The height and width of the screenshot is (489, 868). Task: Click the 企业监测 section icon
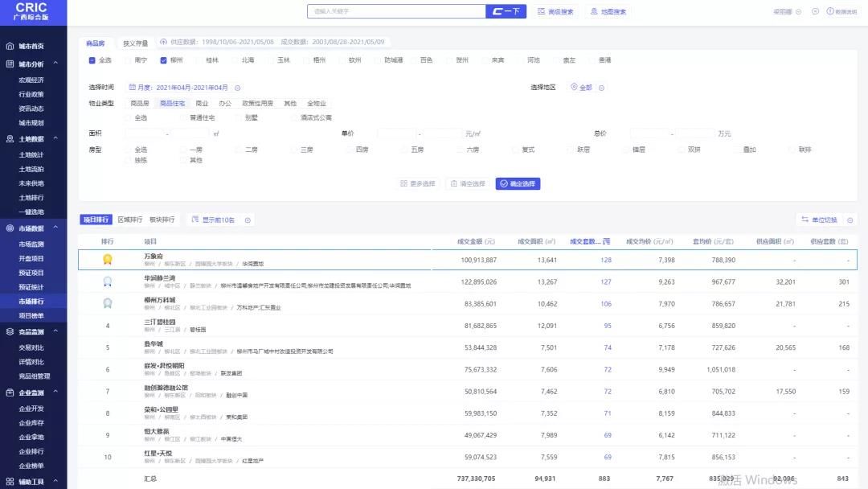pyautogui.click(x=10, y=392)
